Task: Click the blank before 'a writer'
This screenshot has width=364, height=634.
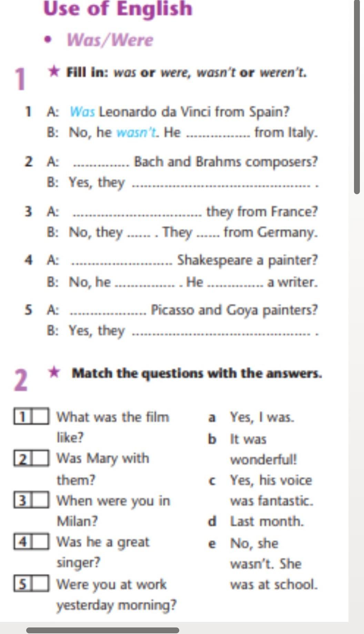Action: (236, 285)
